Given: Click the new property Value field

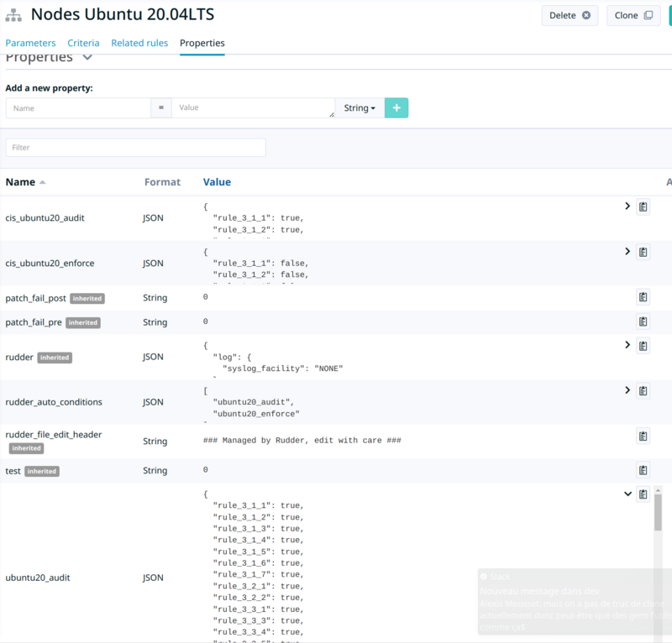Looking at the screenshot, I should click(x=254, y=108).
